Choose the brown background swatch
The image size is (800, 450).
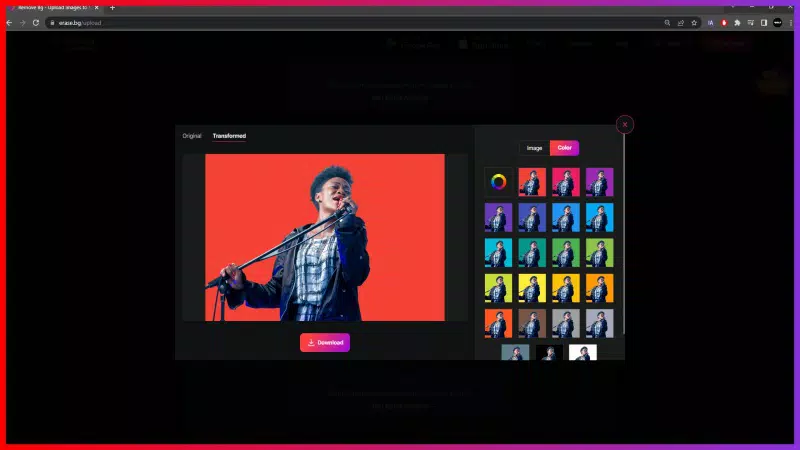point(532,323)
